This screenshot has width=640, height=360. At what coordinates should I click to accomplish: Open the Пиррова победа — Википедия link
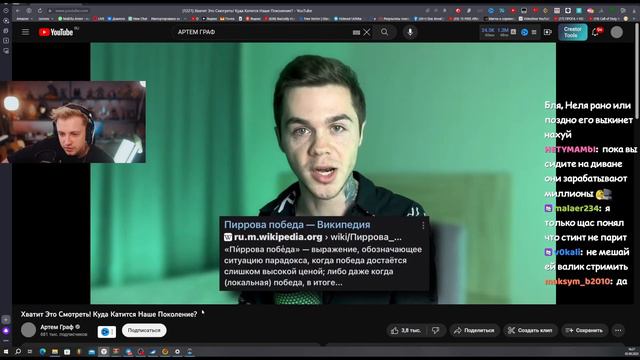click(x=297, y=224)
